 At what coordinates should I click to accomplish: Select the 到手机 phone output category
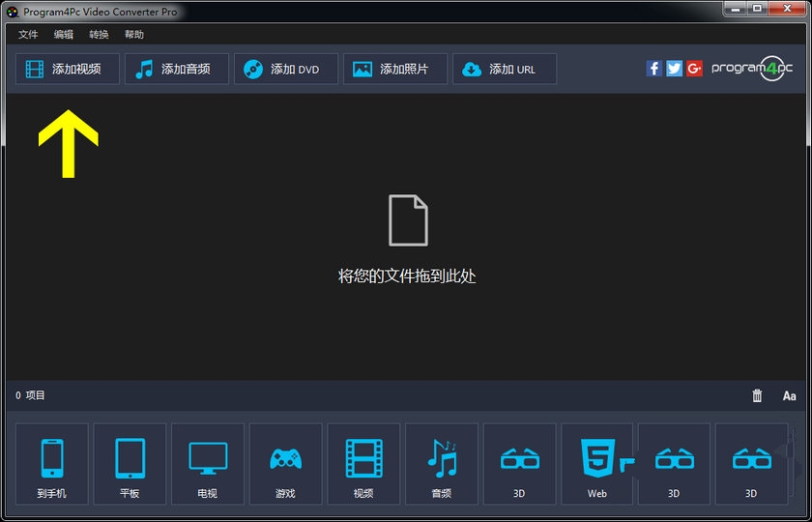[52, 464]
